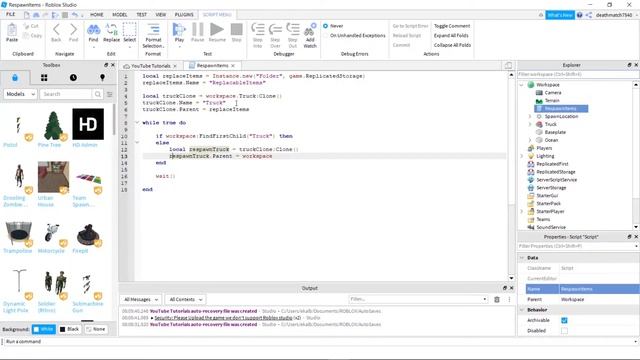640x360 pixels.
Task: Open the FILE menu
Action: point(11,14)
